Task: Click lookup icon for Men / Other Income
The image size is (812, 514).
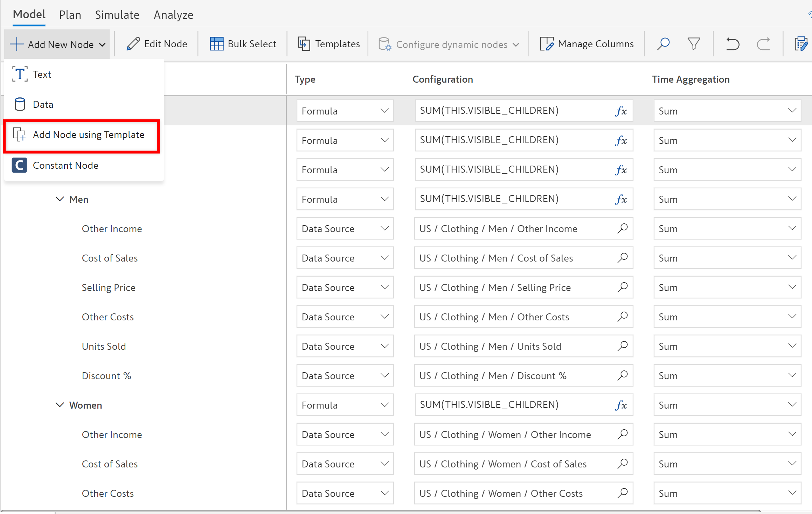Action: point(623,228)
